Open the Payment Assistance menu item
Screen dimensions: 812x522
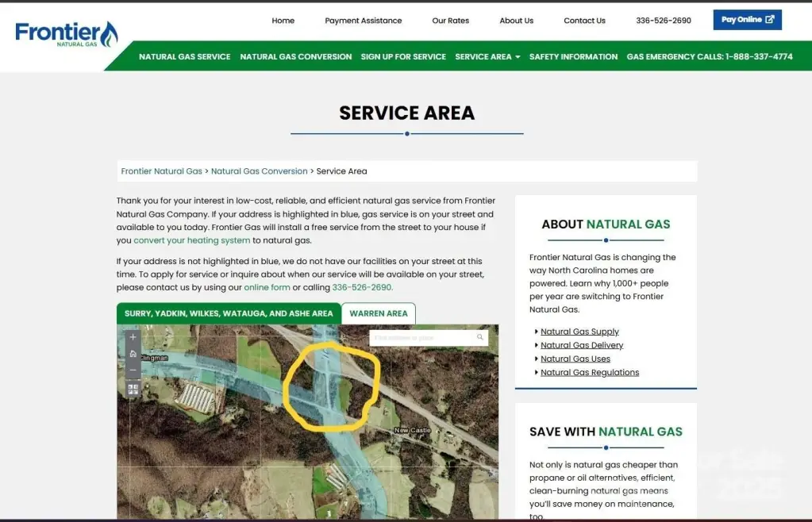point(363,21)
